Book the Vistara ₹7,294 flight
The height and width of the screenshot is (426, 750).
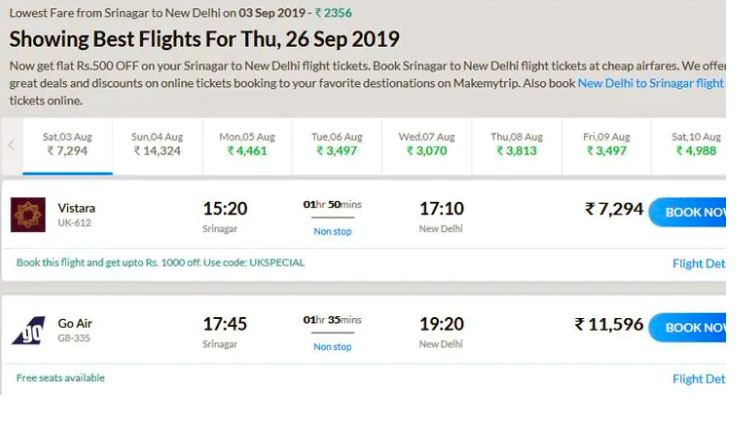(690, 212)
